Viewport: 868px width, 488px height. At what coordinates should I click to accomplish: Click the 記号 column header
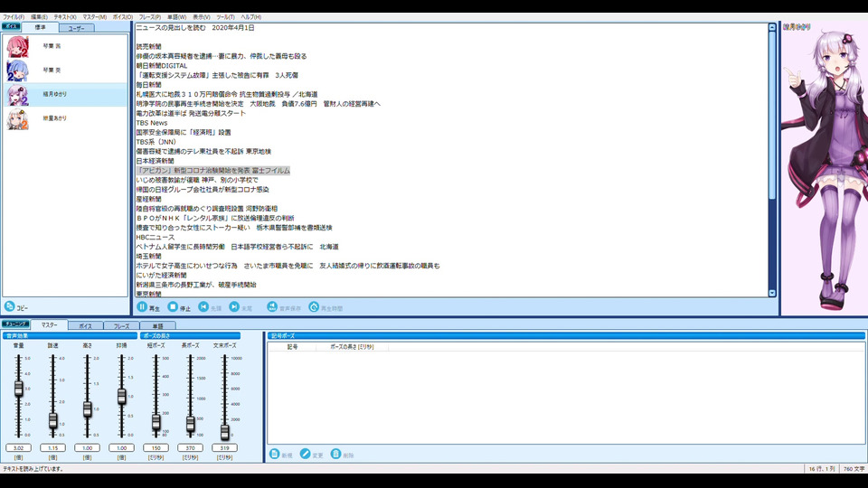point(292,347)
